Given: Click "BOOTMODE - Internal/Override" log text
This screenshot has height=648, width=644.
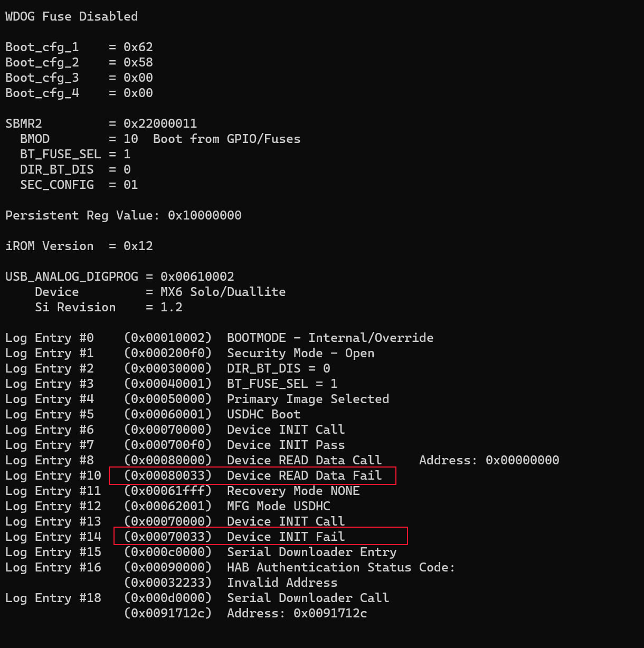Looking at the screenshot, I should pyautogui.click(x=330, y=338).
